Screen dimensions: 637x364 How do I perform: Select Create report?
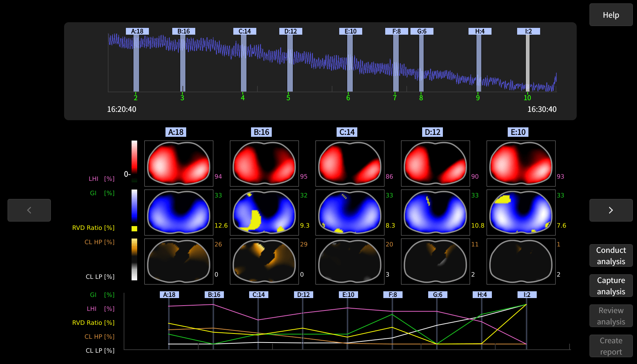coord(611,346)
